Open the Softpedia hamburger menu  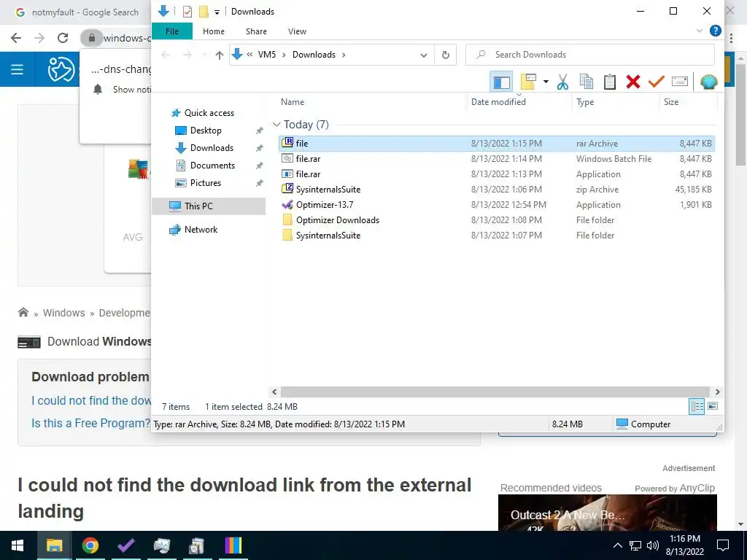click(18, 69)
